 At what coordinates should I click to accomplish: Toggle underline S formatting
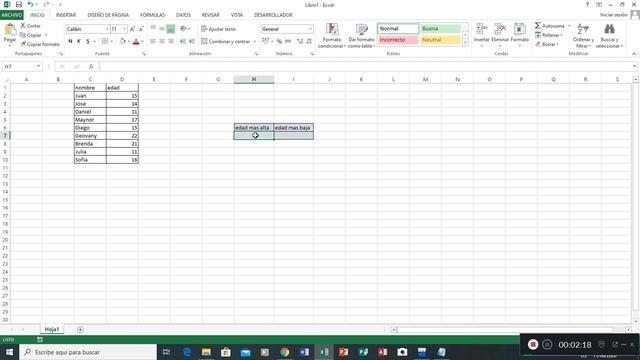[87, 41]
